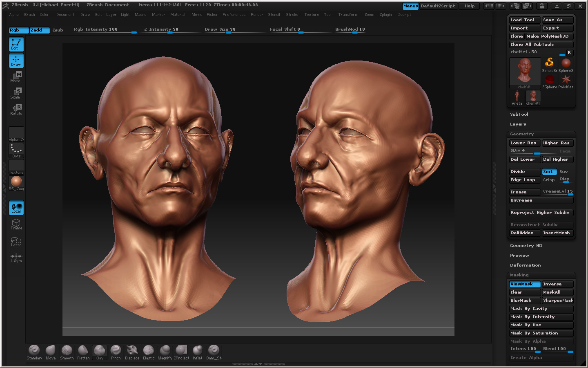Activate the Edit mode tool
Image resolution: width=588 pixels, height=368 pixels.
(16, 44)
